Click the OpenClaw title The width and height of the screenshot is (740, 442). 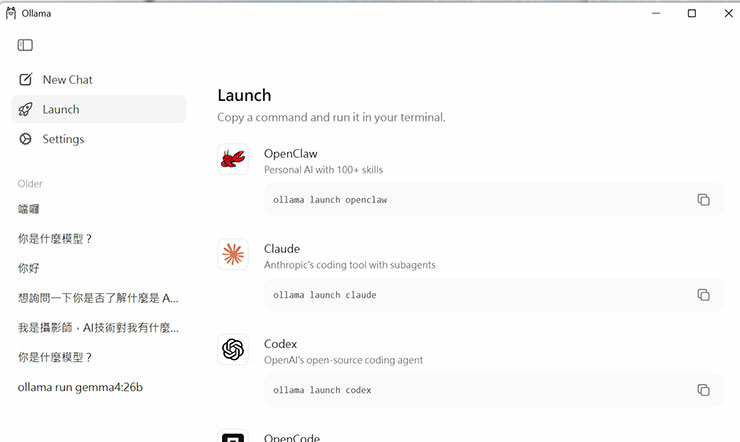click(290, 154)
